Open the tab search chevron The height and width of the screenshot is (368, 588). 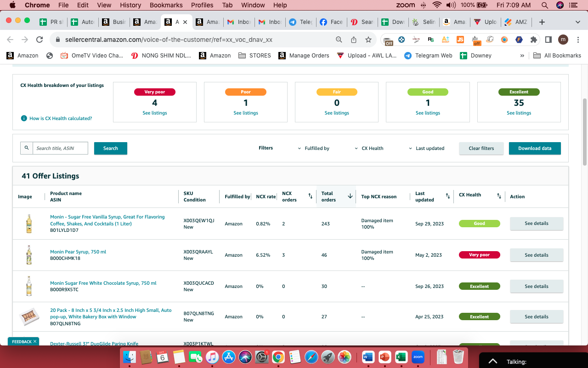[578, 22]
